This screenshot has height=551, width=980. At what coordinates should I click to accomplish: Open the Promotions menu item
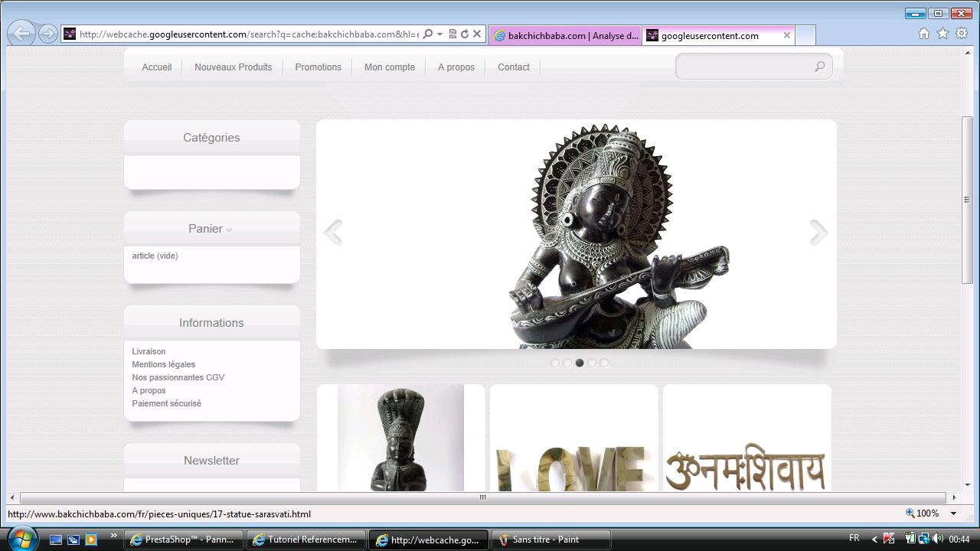point(318,67)
